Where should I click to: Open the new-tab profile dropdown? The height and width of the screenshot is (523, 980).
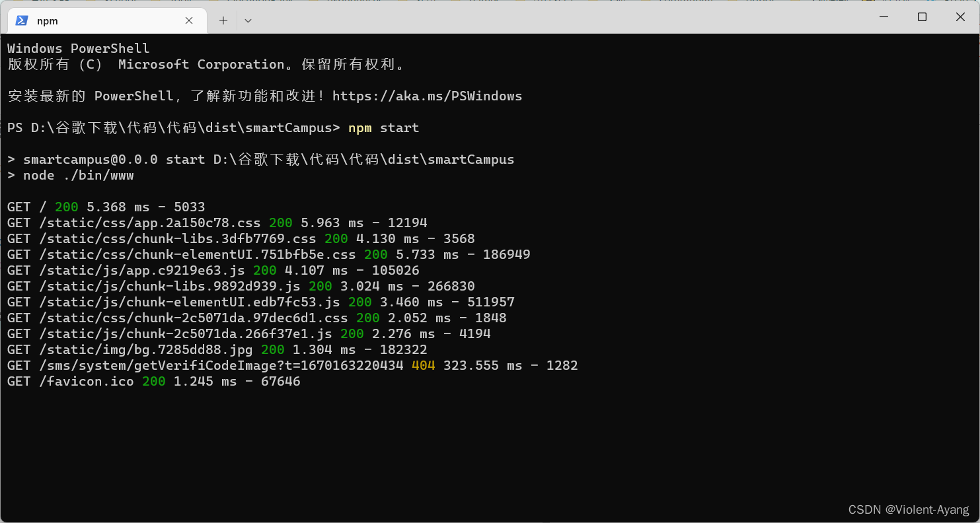coord(248,20)
